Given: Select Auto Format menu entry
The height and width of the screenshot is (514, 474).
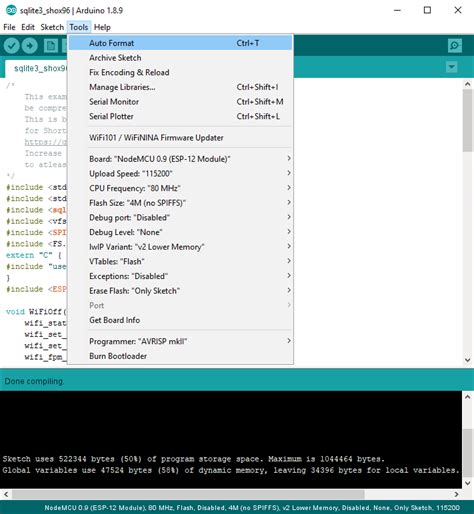Looking at the screenshot, I should [x=180, y=43].
